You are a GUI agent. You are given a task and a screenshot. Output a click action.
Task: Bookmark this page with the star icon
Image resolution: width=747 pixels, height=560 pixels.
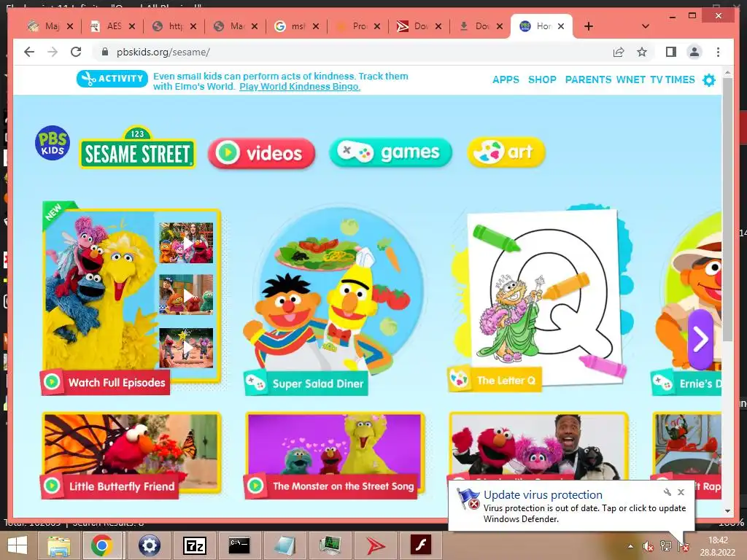click(x=642, y=52)
